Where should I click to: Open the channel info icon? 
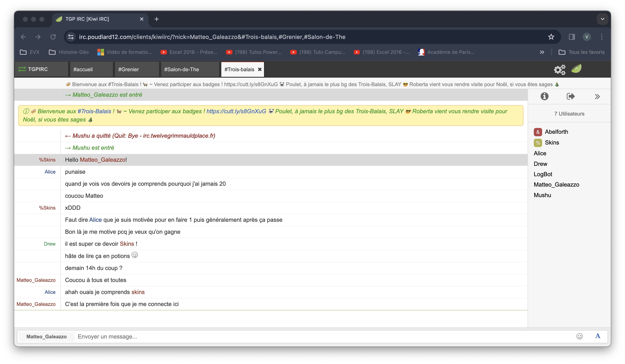(544, 96)
